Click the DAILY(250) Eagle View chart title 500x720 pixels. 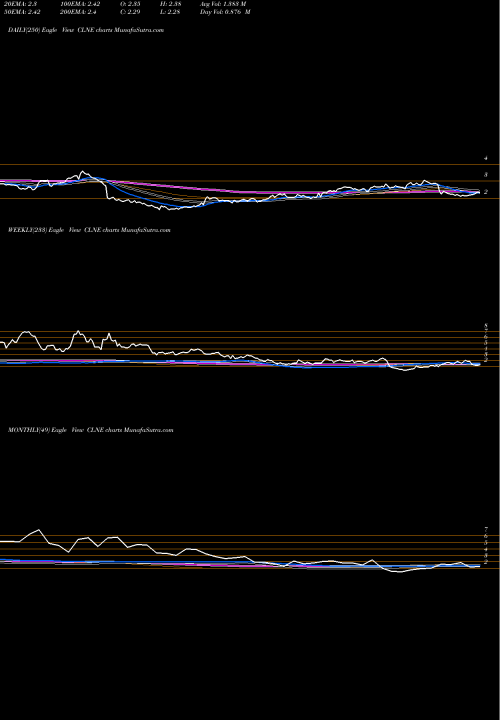[x=86, y=30]
